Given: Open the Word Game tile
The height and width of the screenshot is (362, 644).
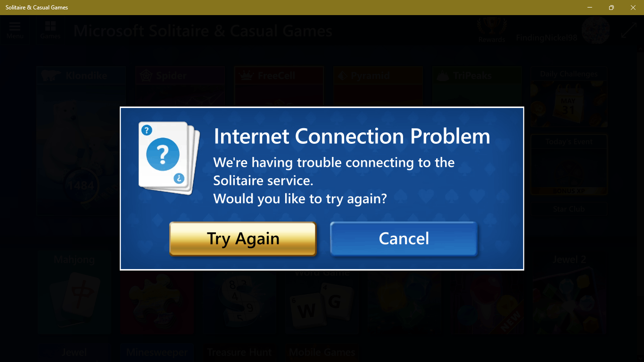Looking at the screenshot, I should (x=322, y=302).
